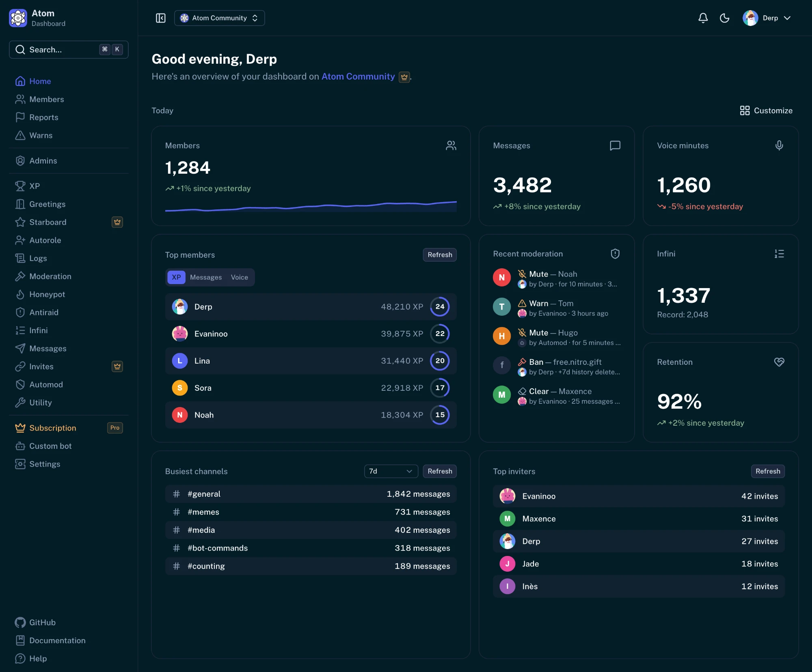Click the Autorole sidebar icon
The height and width of the screenshot is (672, 812).
pos(20,240)
